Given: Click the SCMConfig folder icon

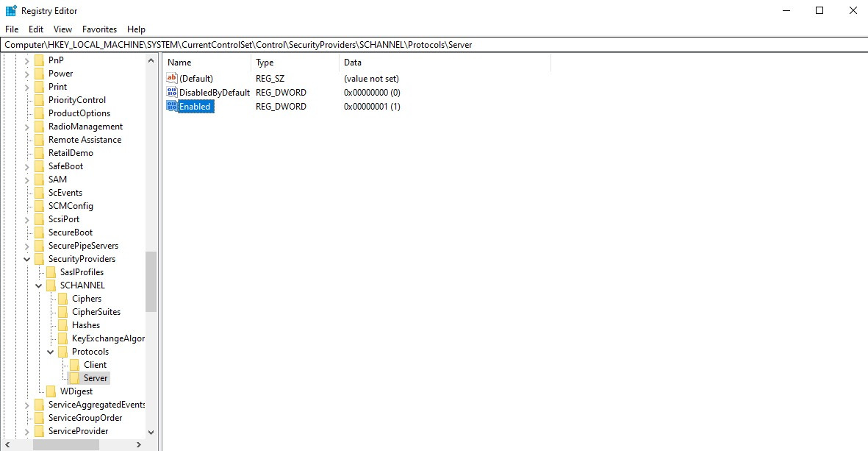Looking at the screenshot, I should [x=39, y=206].
